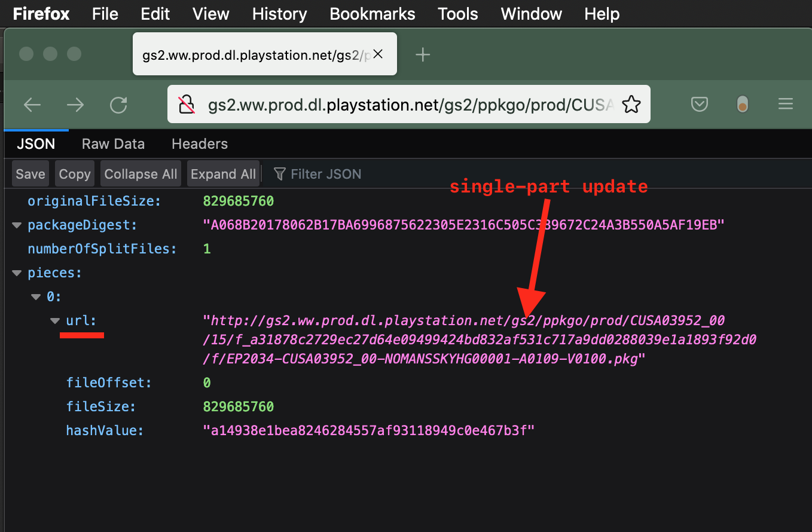Screen dimensions: 812x532
Task: Click the pieces key label
Action: [x=54, y=273]
